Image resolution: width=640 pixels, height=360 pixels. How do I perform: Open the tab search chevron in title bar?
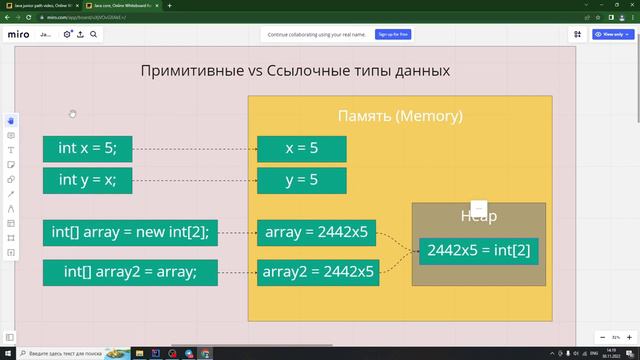point(587,5)
